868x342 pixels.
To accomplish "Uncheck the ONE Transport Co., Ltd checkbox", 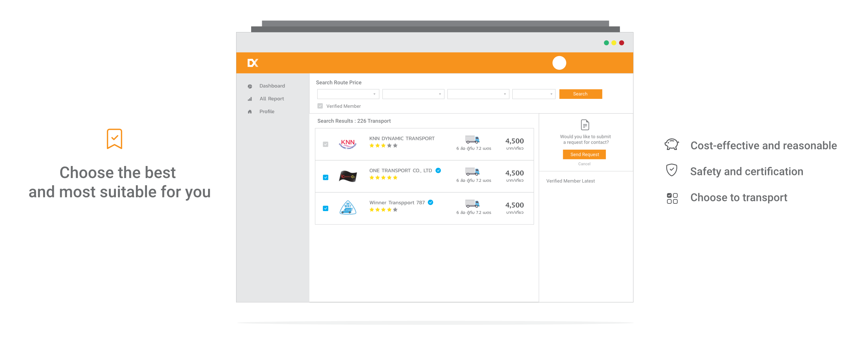I will [326, 177].
